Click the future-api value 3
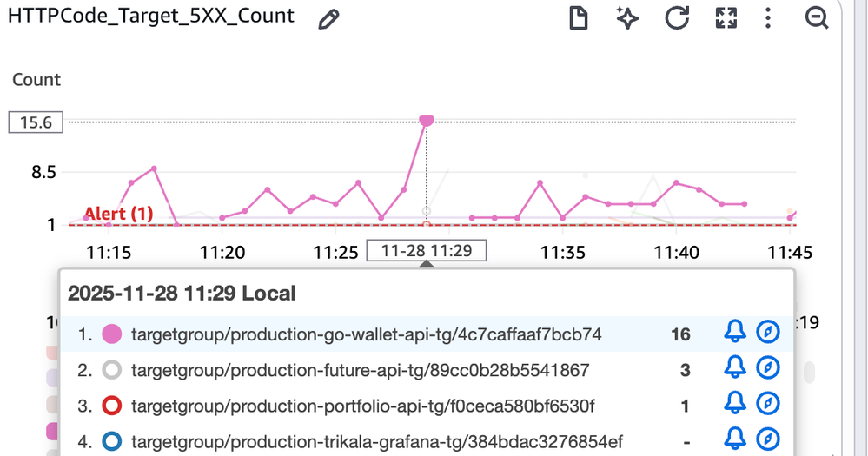Screen dimensions: 868x456 click(686, 370)
